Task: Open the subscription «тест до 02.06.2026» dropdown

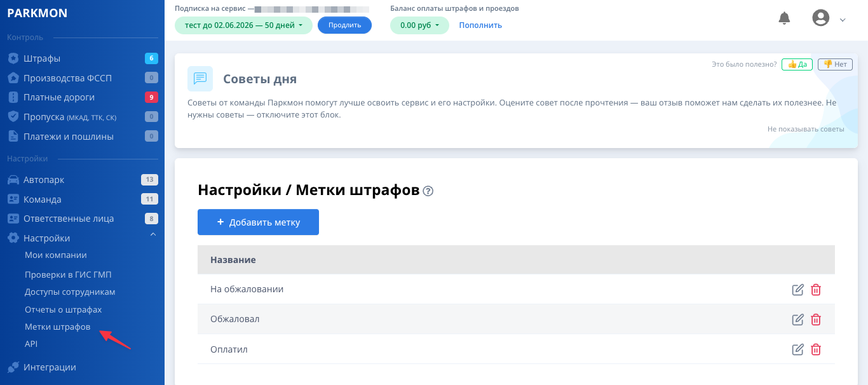Action: click(243, 25)
